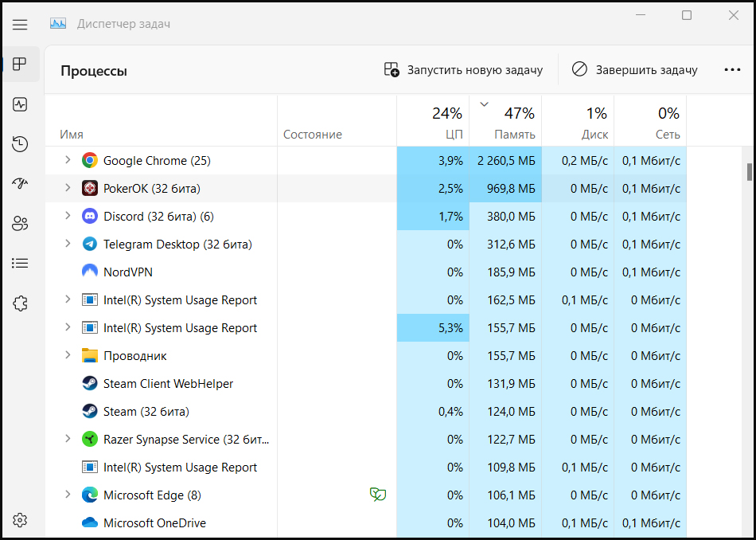Click the PokerOK process icon
This screenshot has height=540, width=756.
pyautogui.click(x=90, y=188)
